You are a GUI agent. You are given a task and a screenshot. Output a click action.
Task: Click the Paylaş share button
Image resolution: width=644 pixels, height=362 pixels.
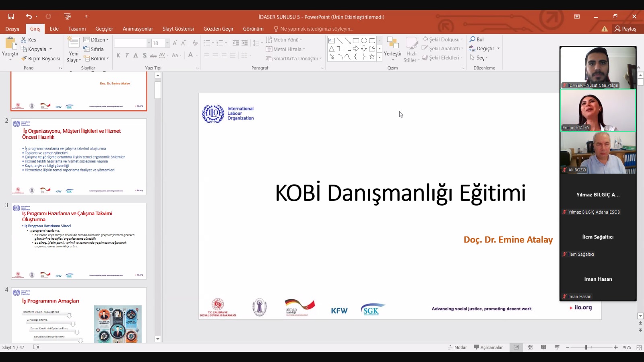click(625, 29)
